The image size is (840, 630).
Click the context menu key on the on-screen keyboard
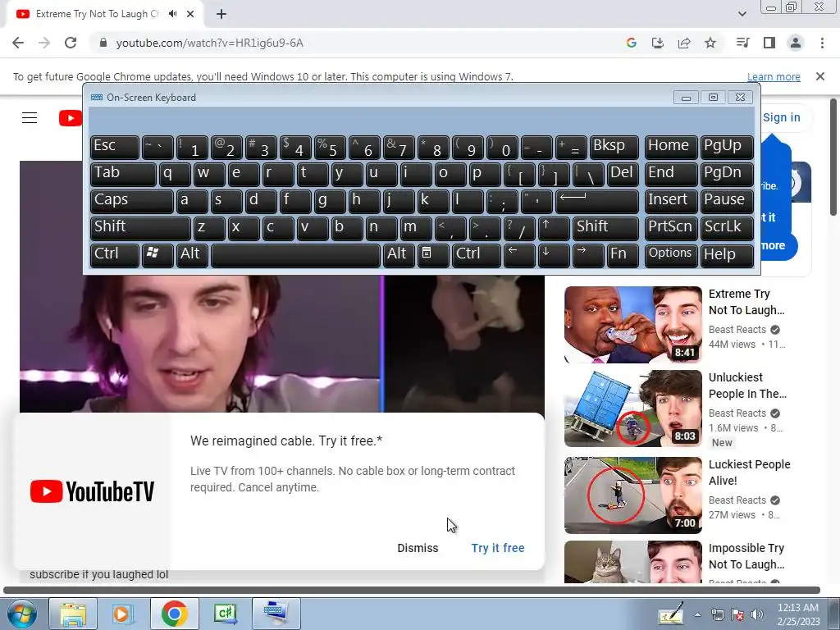pos(433,255)
